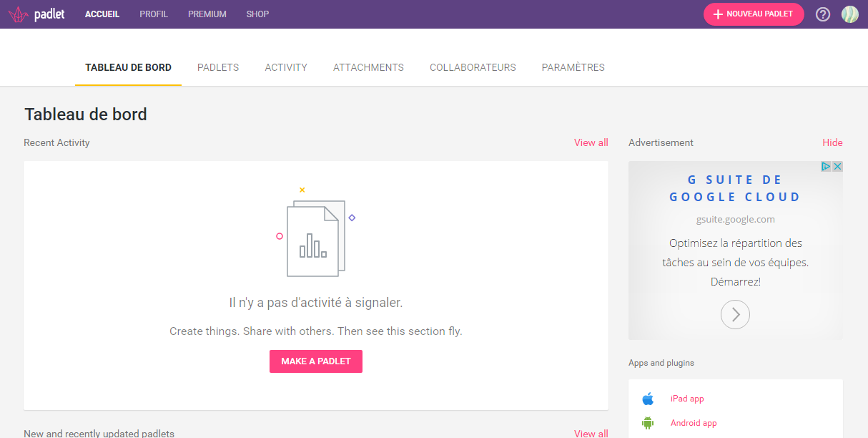The width and height of the screenshot is (868, 438).
Task: Click the Android robot icon
Action: (648, 423)
